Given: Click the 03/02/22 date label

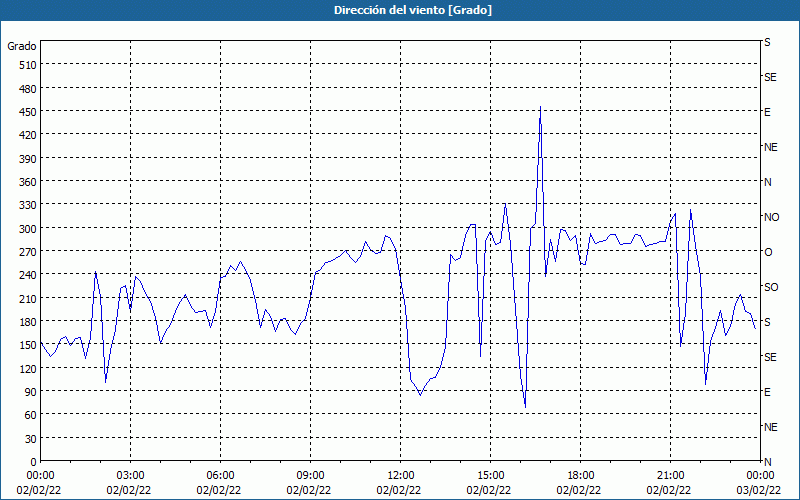Looking at the screenshot, I should [759, 490].
